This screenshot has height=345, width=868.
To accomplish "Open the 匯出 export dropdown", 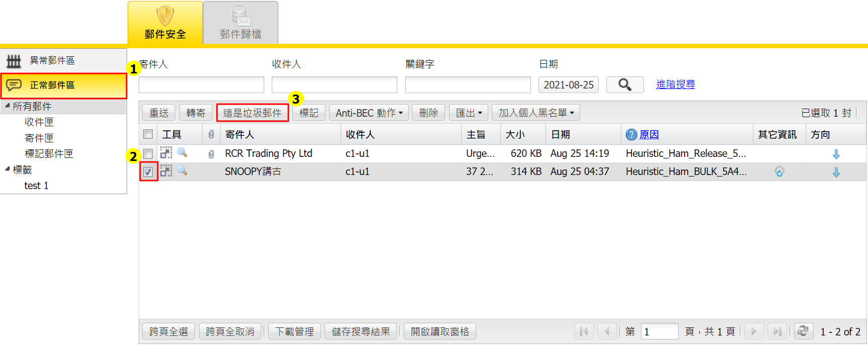I will pos(468,113).
